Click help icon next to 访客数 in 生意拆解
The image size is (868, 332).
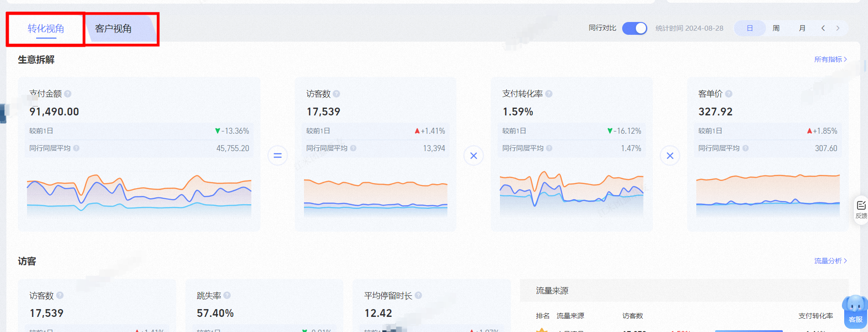tap(336, 94)
